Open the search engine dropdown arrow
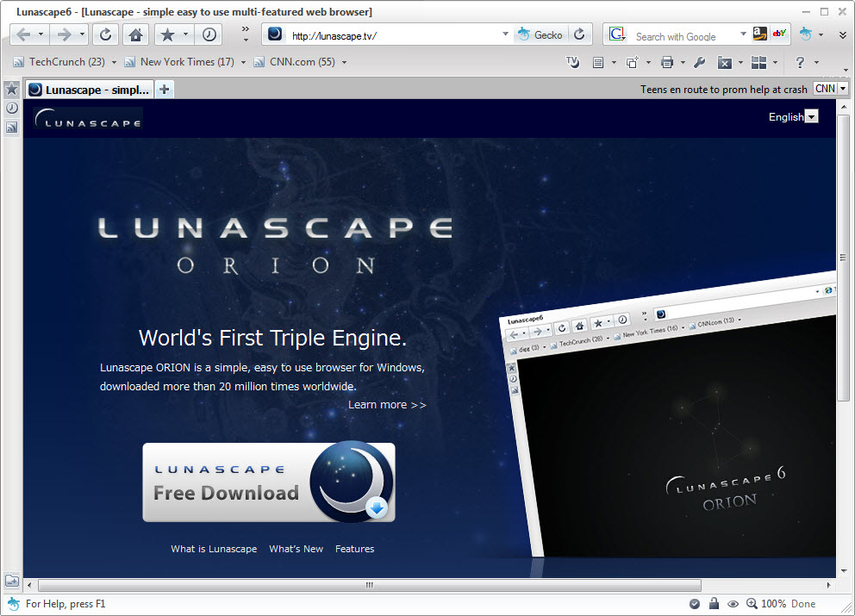 point(743,34)
